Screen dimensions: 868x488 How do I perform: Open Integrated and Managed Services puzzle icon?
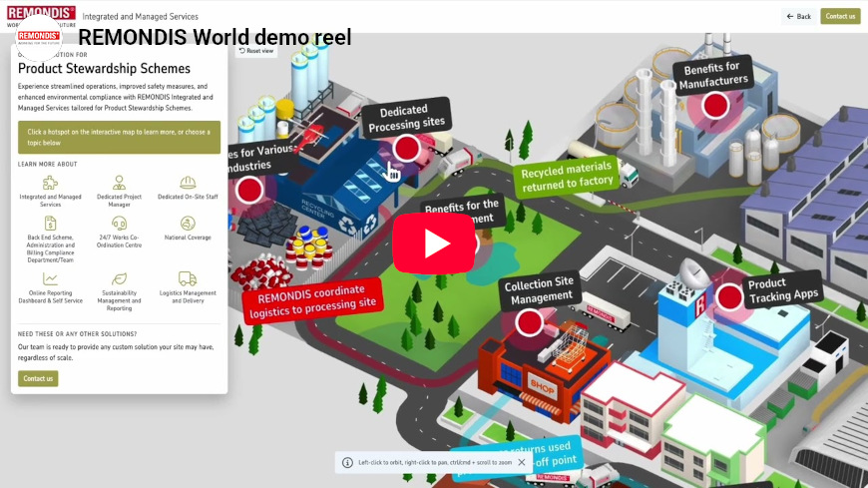pyautogui.click(x=50, y=183)
